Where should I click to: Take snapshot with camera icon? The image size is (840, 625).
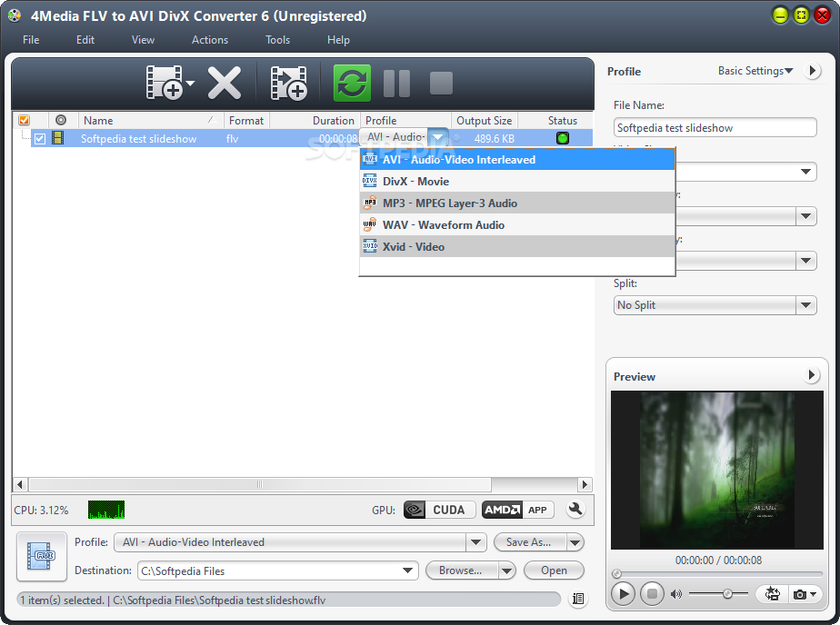pos(800,594)
